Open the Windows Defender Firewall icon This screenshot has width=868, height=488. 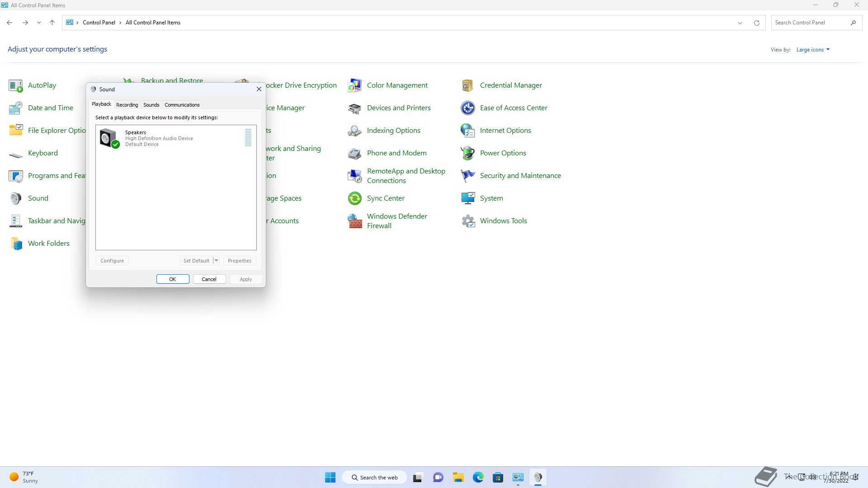tap(355, 221)
